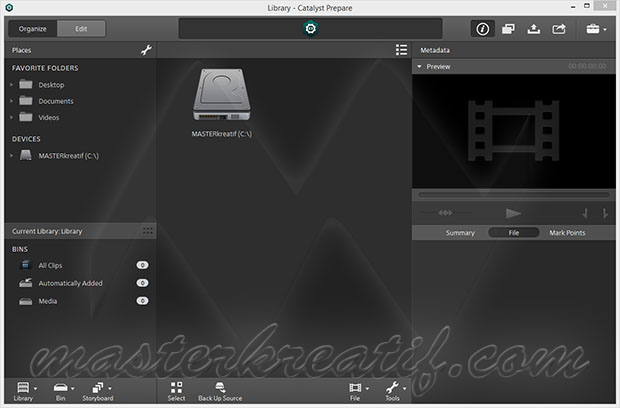Click the All Clips bin icon
Image resolution: width=620 pixels, height=408 pixels.
25,264
